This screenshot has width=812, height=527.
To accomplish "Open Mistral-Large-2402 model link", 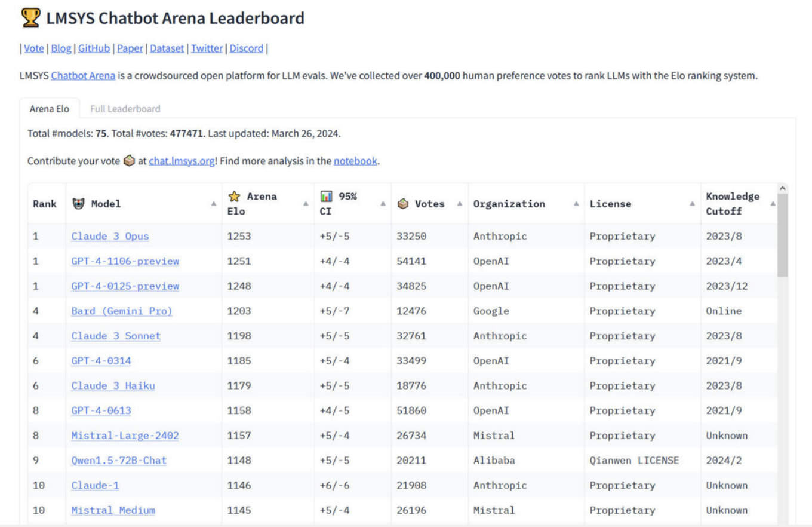I will [125, 436].
